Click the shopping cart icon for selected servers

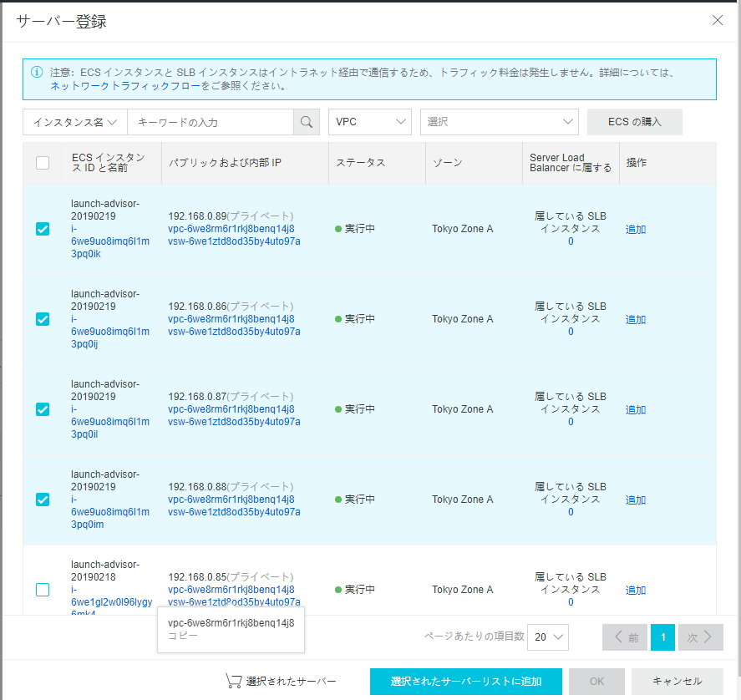[x=234, y=681]
